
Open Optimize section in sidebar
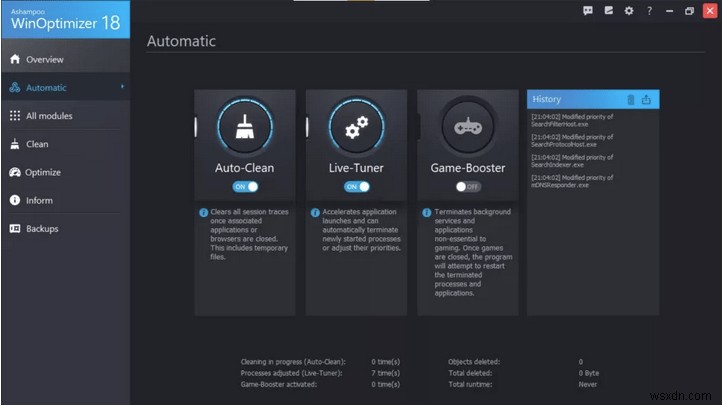click(65, 172)
